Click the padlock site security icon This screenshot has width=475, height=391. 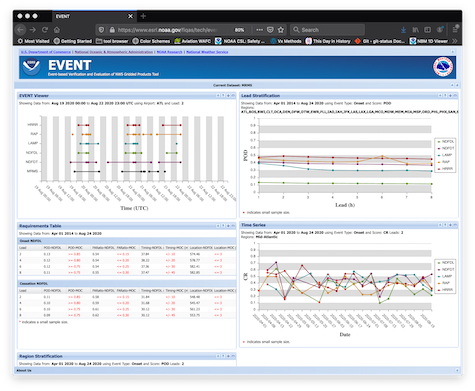(x=112, y=30)
